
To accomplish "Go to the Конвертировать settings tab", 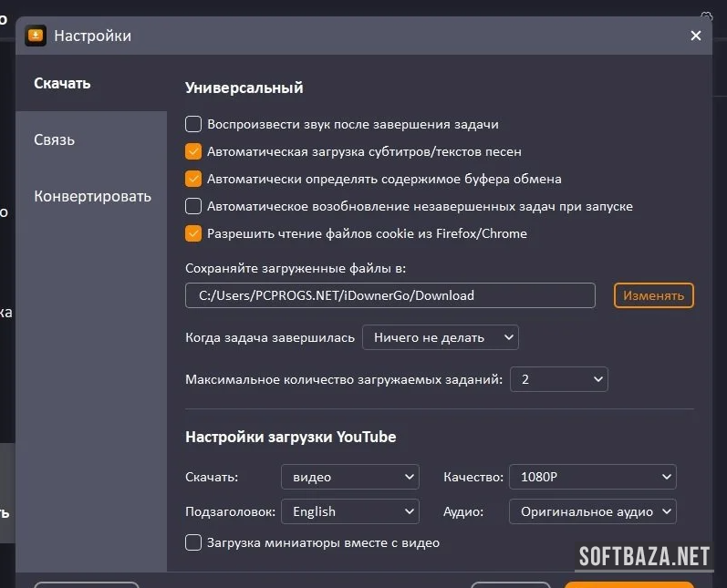I will click(92, 196).
